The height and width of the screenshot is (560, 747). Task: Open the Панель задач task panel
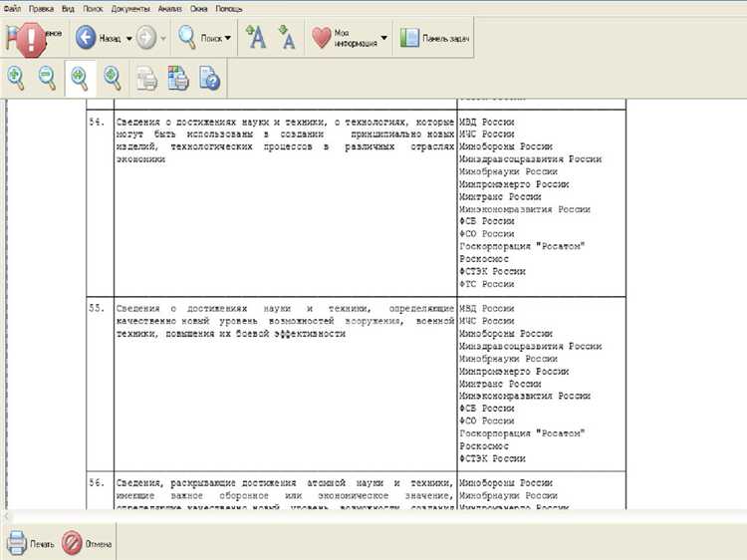(434, 38)
